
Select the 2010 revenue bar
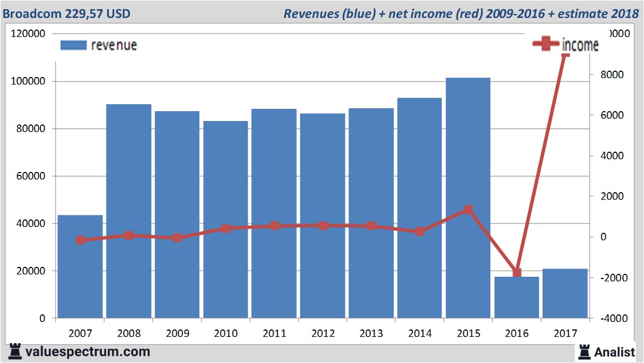[225, 219]
